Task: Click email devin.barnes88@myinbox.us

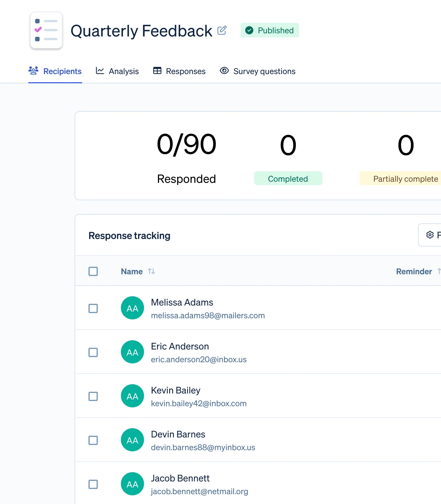Action: 203,447
